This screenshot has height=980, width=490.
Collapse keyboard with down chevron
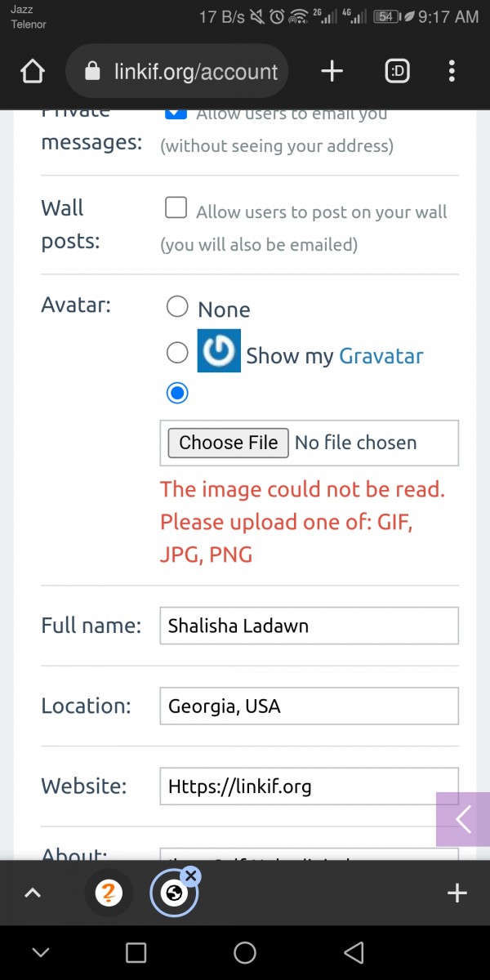pos(40,952)
